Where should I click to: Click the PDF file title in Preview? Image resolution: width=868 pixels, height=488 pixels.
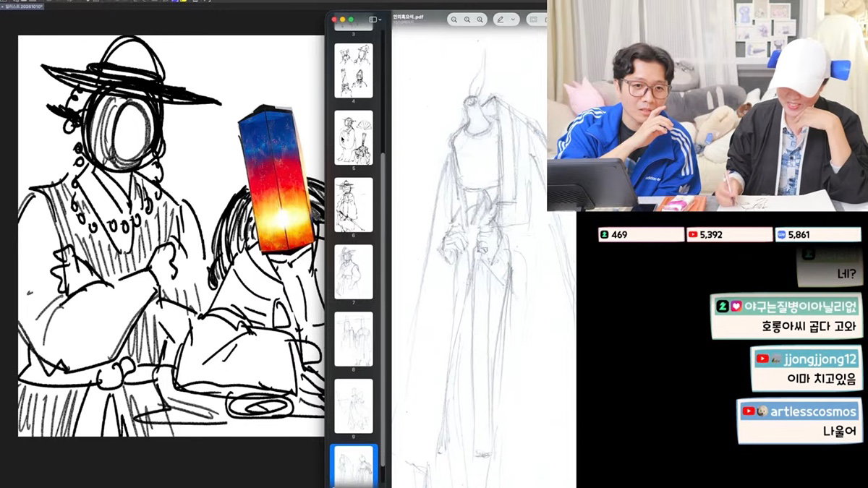[x=410, y=17]
